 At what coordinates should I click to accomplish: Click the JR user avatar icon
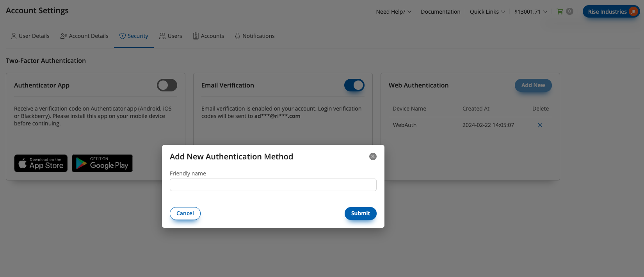(633, 12)
